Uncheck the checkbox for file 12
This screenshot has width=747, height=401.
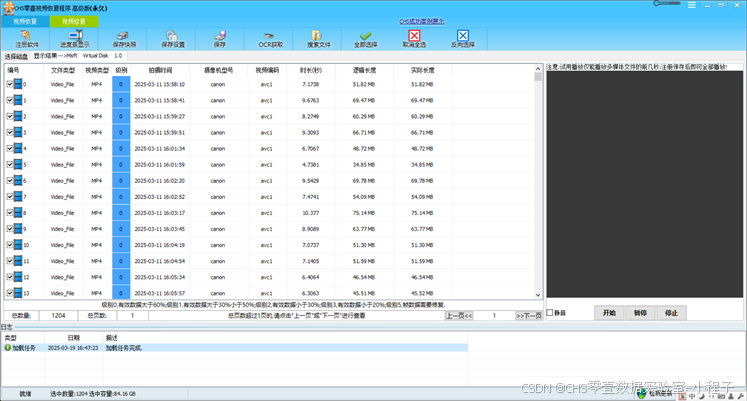[x=10, y=277]
